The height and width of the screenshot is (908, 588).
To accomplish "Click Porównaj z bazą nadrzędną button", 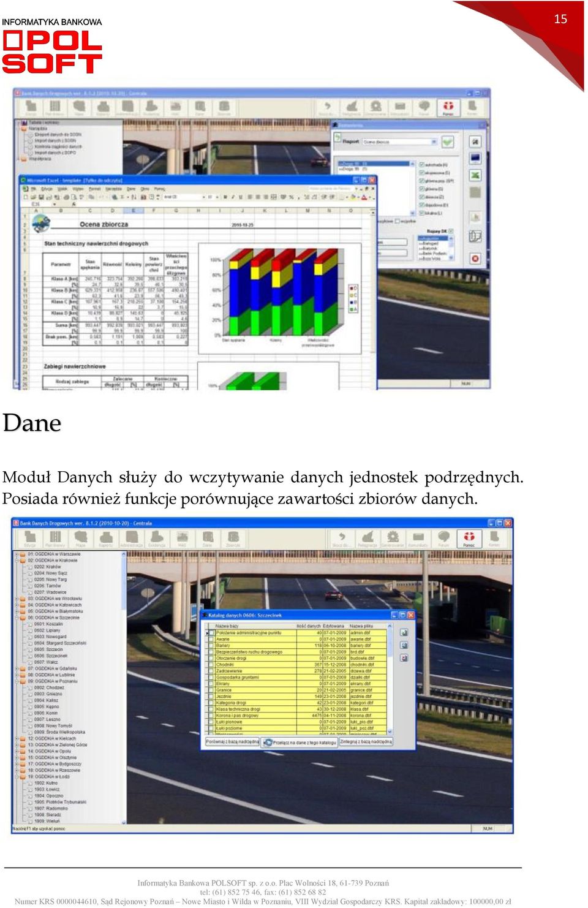I will [x=232, y=741].
